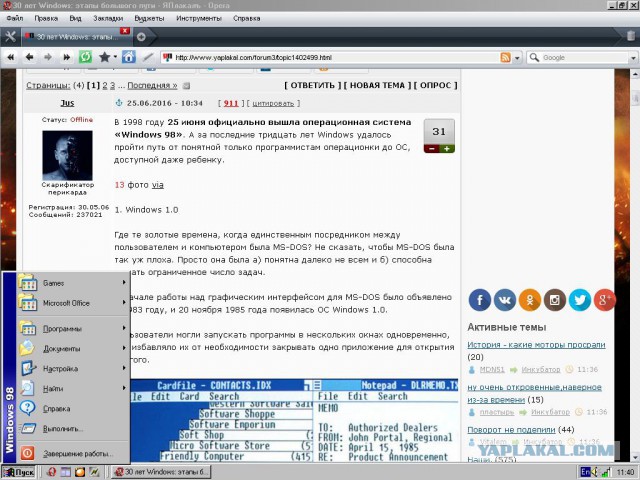
Task: Click the Пуск Start button
Action: [x=19, y=472]
